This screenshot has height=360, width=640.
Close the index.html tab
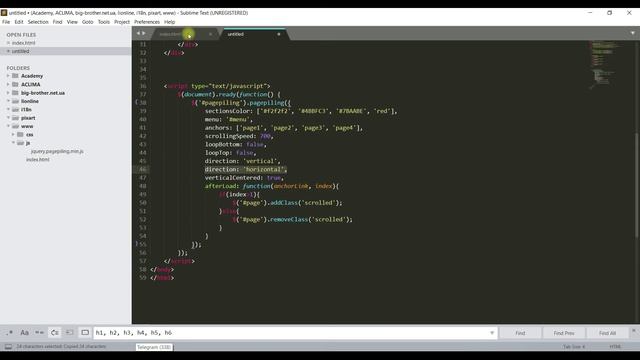(211, 34)
